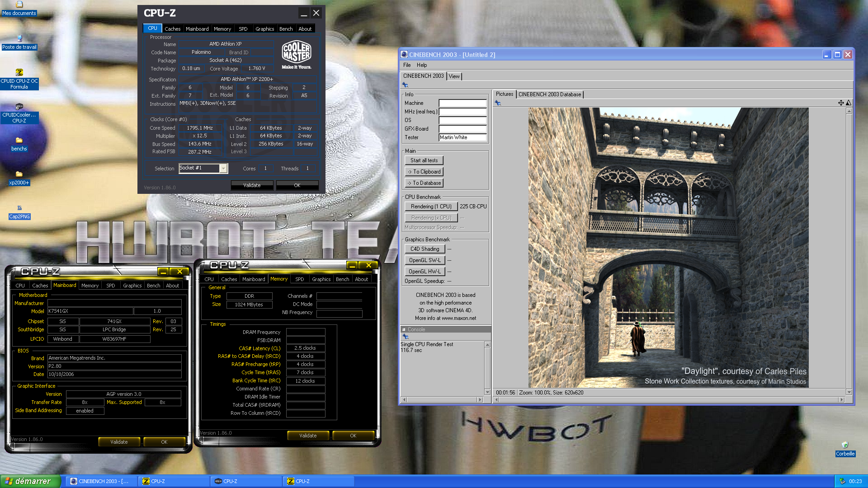
Task: Click Start all tests button
Action: pyautogui.click(x=424, y=160)
